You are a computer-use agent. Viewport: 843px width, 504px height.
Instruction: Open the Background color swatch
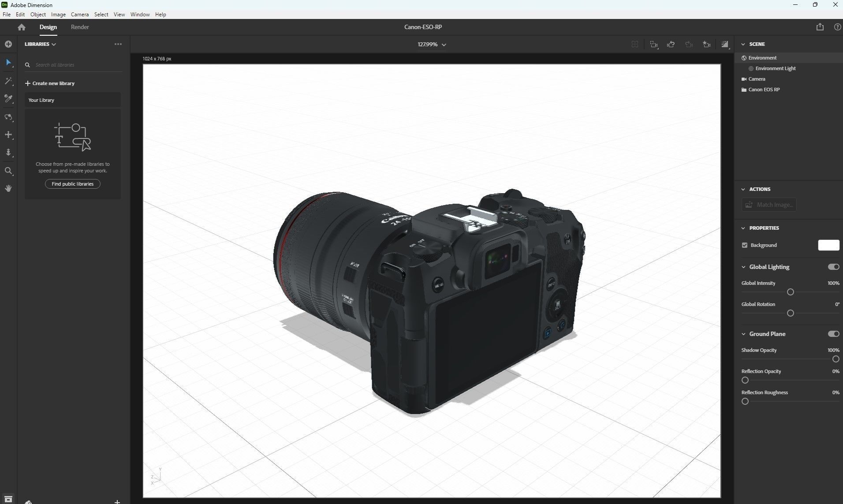[x=828, y=245]
